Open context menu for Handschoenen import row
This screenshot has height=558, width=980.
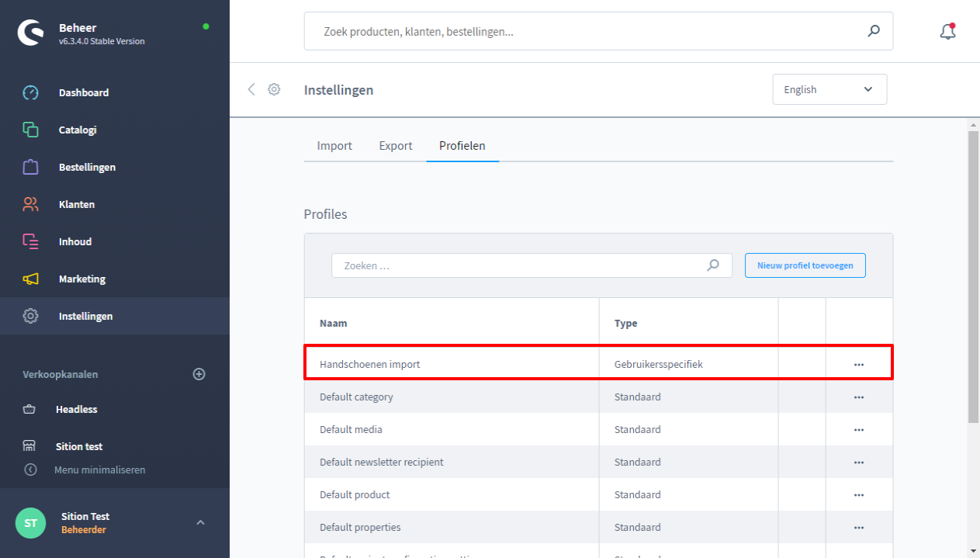[858, 364]
